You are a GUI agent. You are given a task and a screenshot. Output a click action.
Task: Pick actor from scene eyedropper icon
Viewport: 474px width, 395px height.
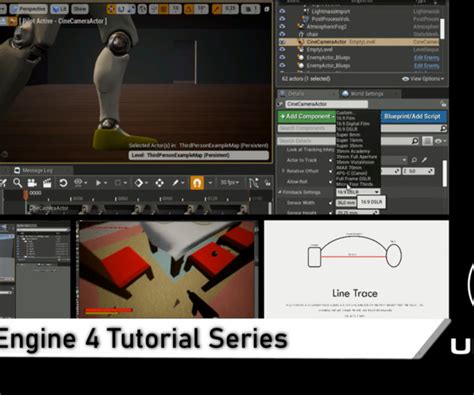coord(424,160)
